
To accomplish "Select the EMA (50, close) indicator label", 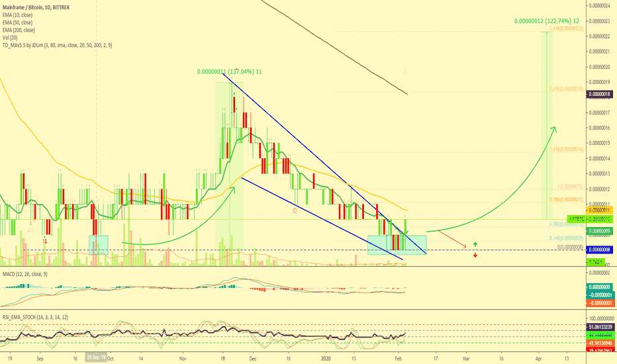I will pyautogui.click(x=17, y=23).
